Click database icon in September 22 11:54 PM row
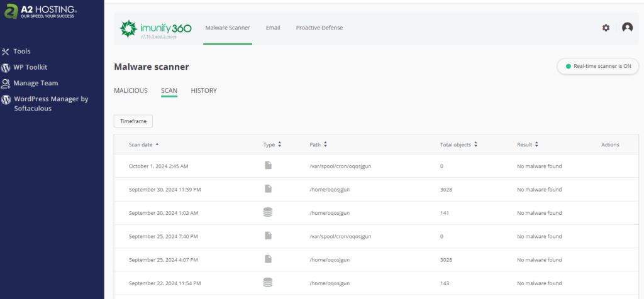This screenshot has width=644, height=299. tap(268, 282)
